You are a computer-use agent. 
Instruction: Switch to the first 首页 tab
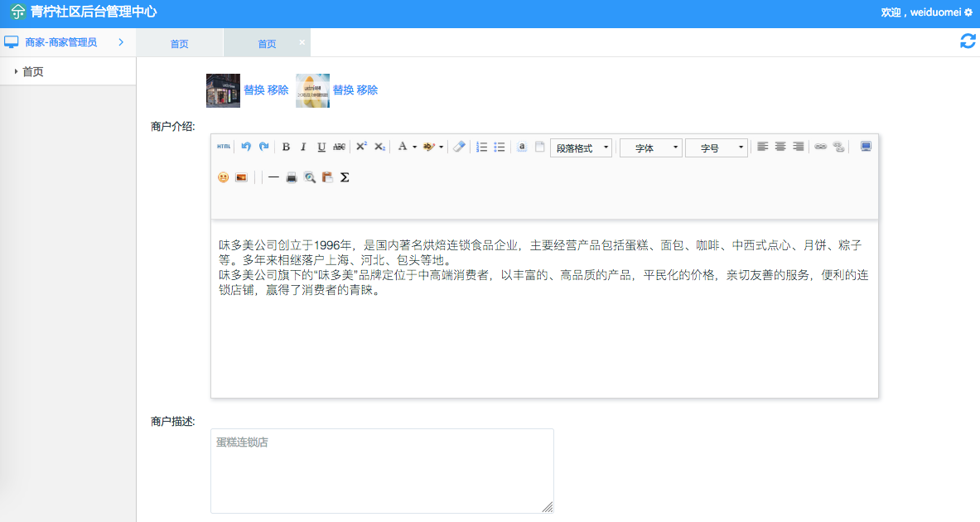(x=180, y=43)
